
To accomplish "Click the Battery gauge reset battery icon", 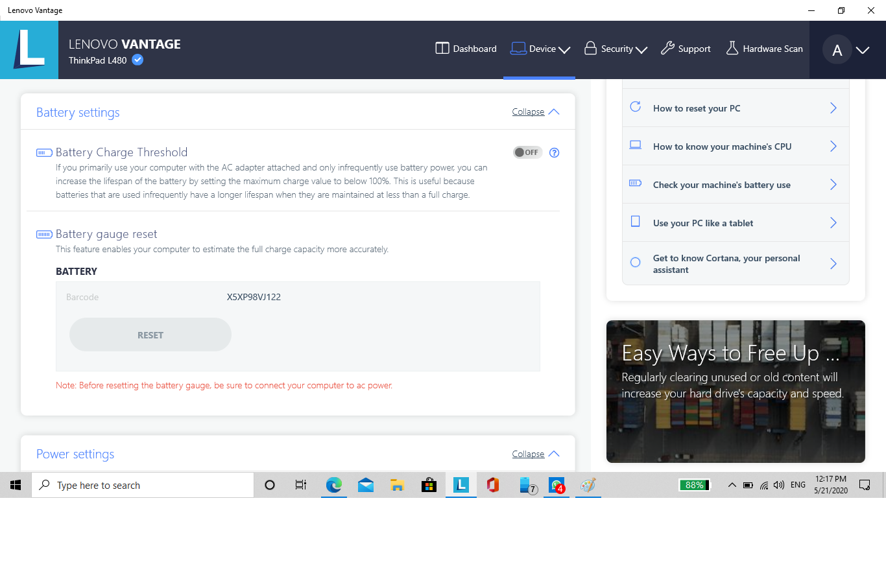I will click(x=44, y=235).
